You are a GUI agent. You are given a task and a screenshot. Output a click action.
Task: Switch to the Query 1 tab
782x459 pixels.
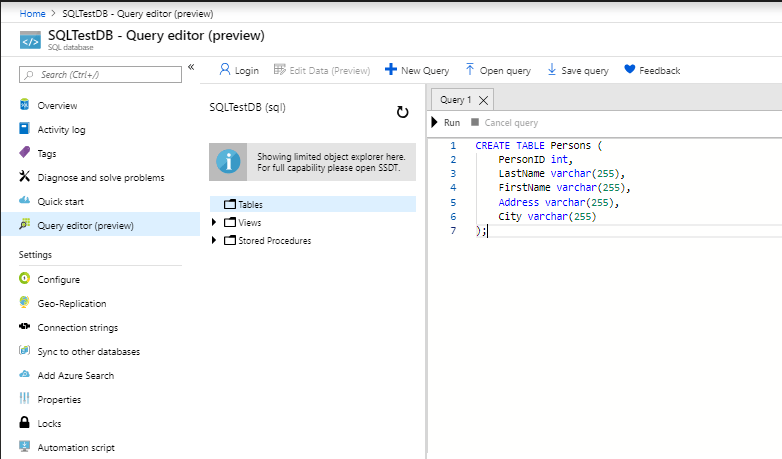[x=455, y=100]
